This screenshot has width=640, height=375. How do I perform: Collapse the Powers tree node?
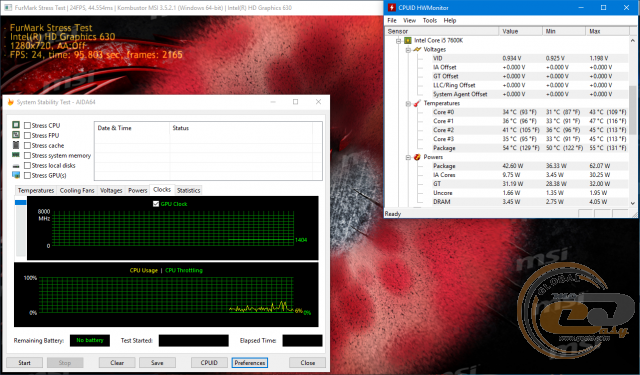click(x=408, y=158)
